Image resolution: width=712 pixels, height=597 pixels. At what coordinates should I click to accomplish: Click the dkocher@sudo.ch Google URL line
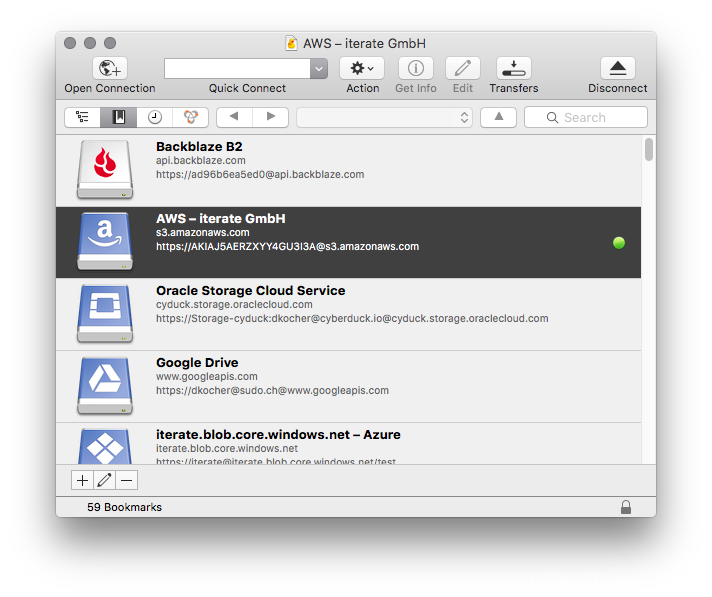tap(272, 390)
